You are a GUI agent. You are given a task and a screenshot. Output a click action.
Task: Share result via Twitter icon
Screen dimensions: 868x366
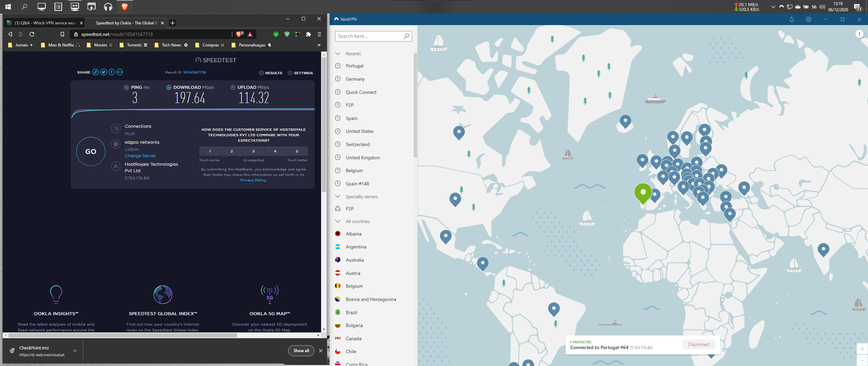tap(103, 72)
